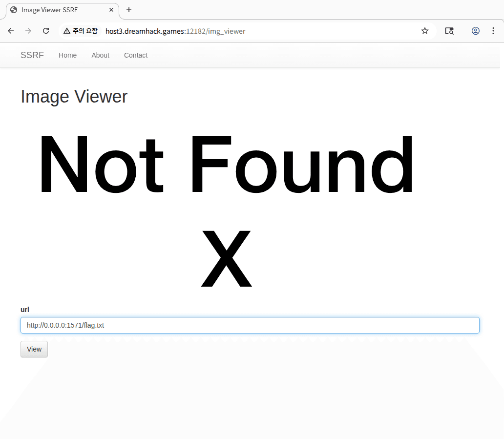Click the url field label
This screenshot has width=504, height=439.
coord(25,310)
